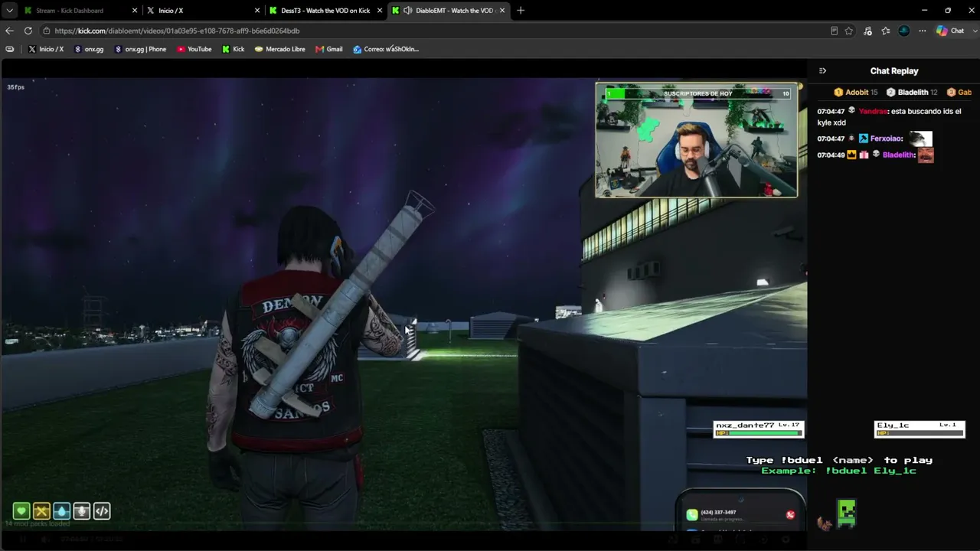Close the Inicio / X tab
This screenshot has height=551, width=980.
(257, 11)
